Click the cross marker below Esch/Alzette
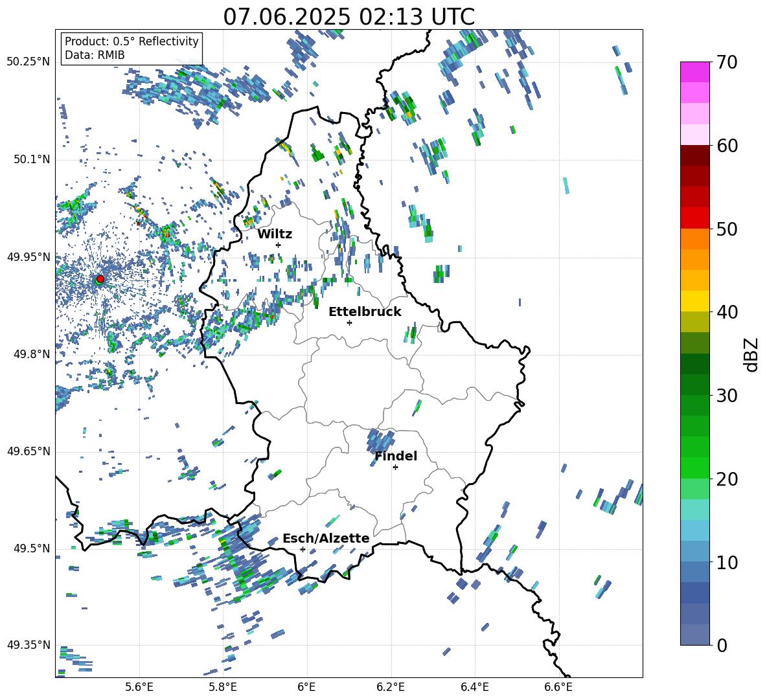The height and width of the screenshot is (700, 767). point(303,549)
